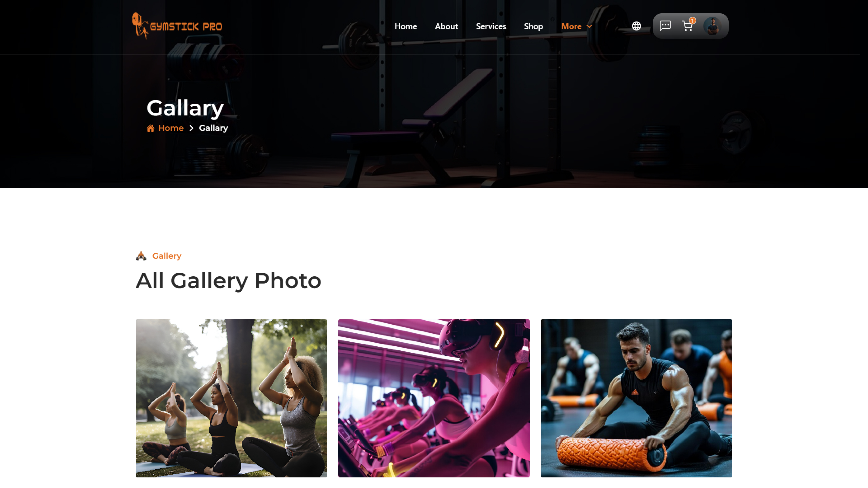The height and width of the screenshot is (488, 868).
Task: Open the chat messages icon
Action: 665,26
